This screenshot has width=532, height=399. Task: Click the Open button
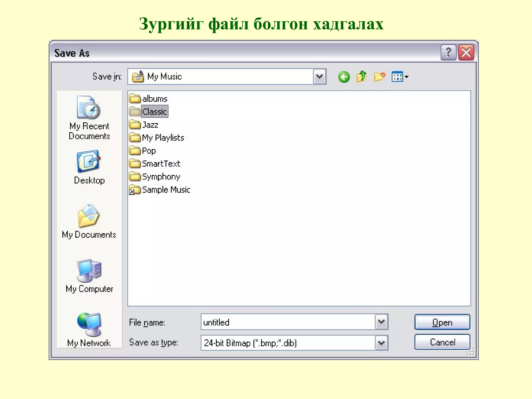[x=442, y=322]
